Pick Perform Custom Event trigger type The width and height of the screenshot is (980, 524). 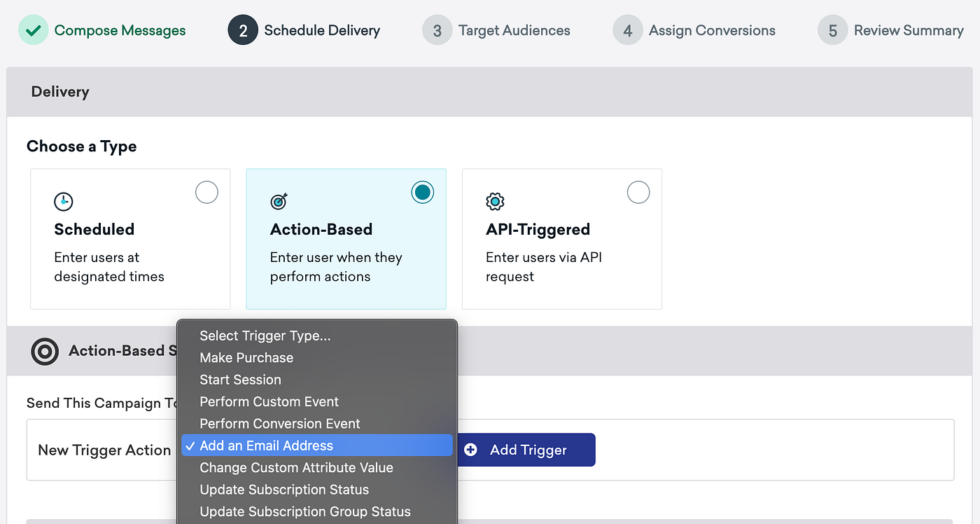pyautogui.click(x=269, y=401)
